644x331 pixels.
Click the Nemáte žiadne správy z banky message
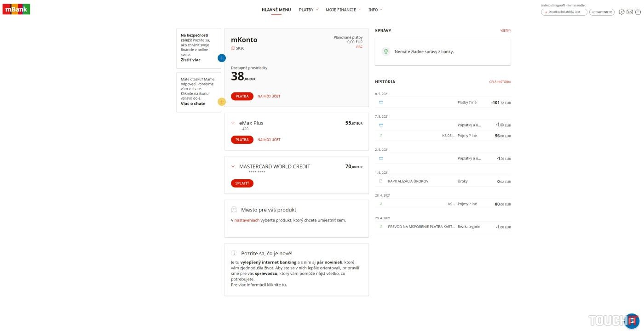pos(424,52)
